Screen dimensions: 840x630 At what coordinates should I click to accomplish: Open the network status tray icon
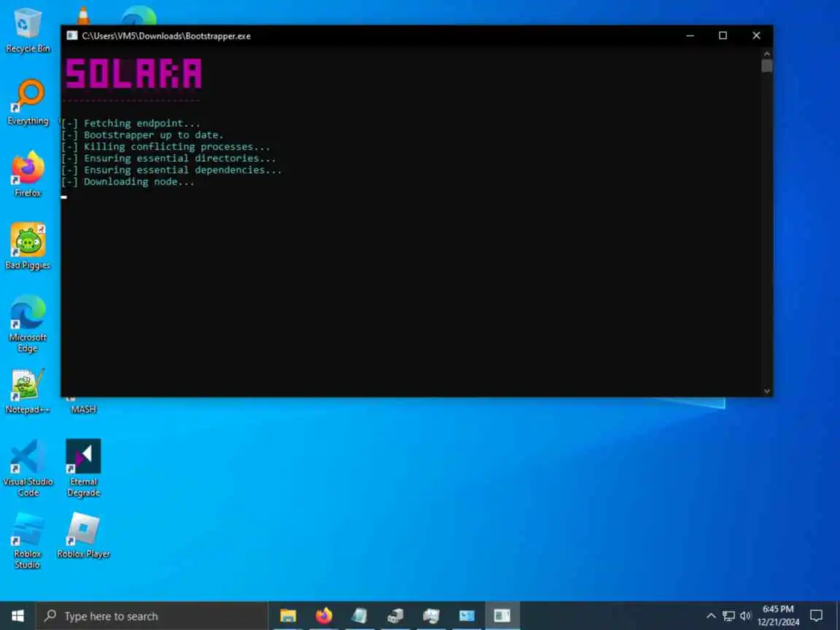728,616
